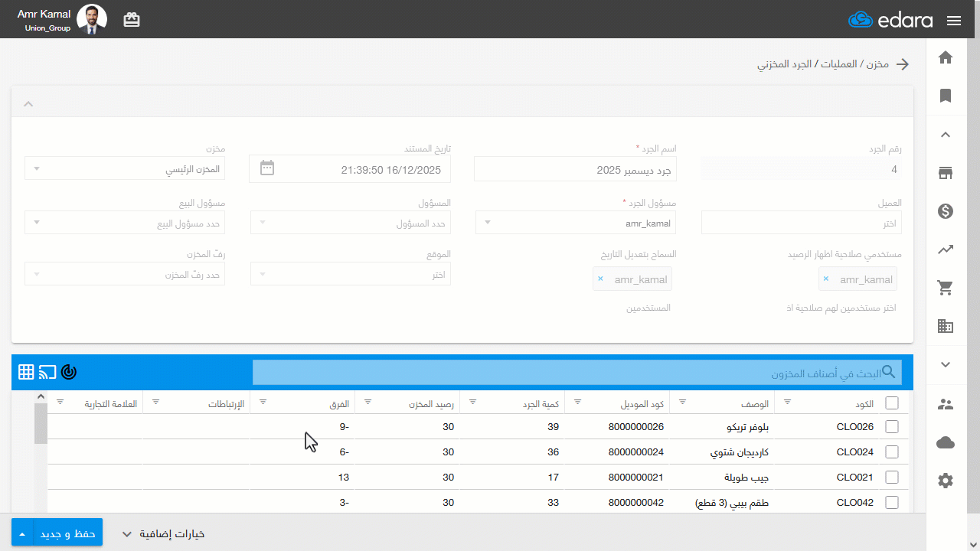Open رفّ المخزن shelf dropdown
980x551 pixels.
click(125, 274)
